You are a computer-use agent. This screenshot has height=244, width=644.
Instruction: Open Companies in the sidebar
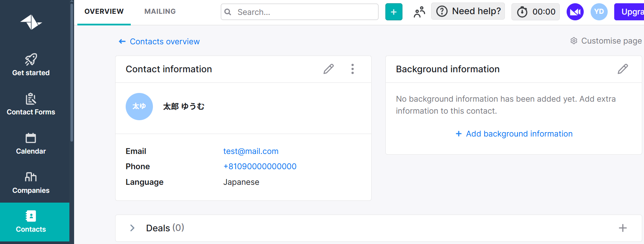tap(31, 183)
